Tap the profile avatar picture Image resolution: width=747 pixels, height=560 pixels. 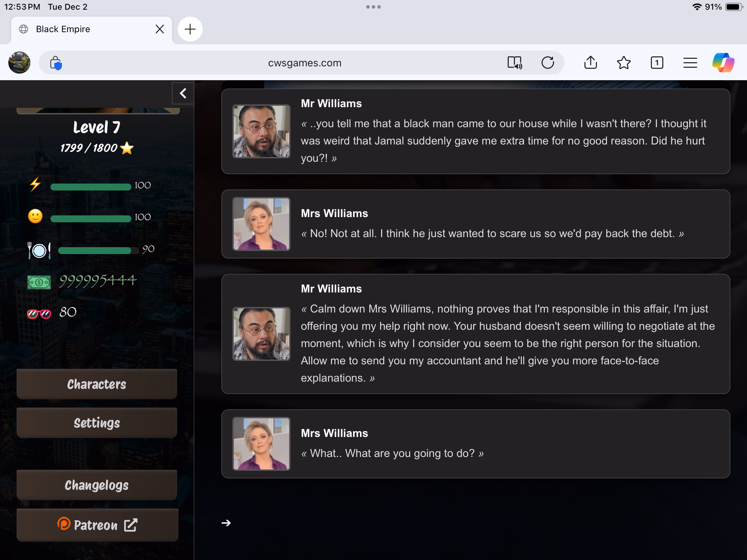click(19, 63)
